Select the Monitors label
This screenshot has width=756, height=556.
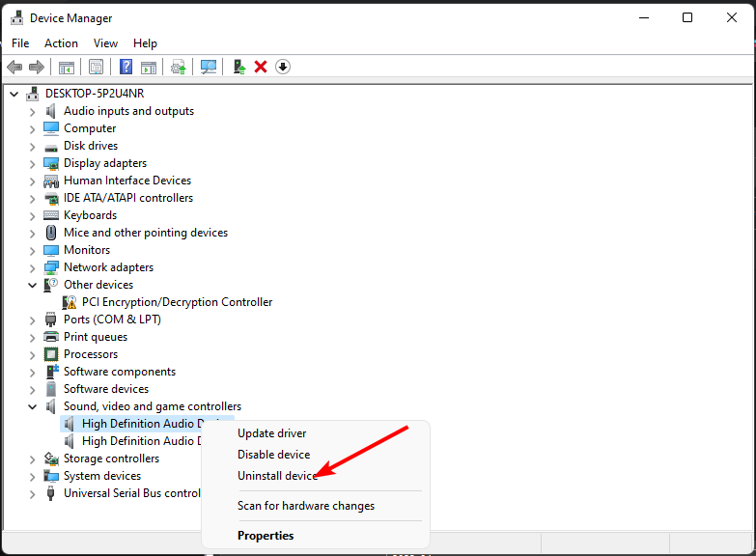point(87,250)
